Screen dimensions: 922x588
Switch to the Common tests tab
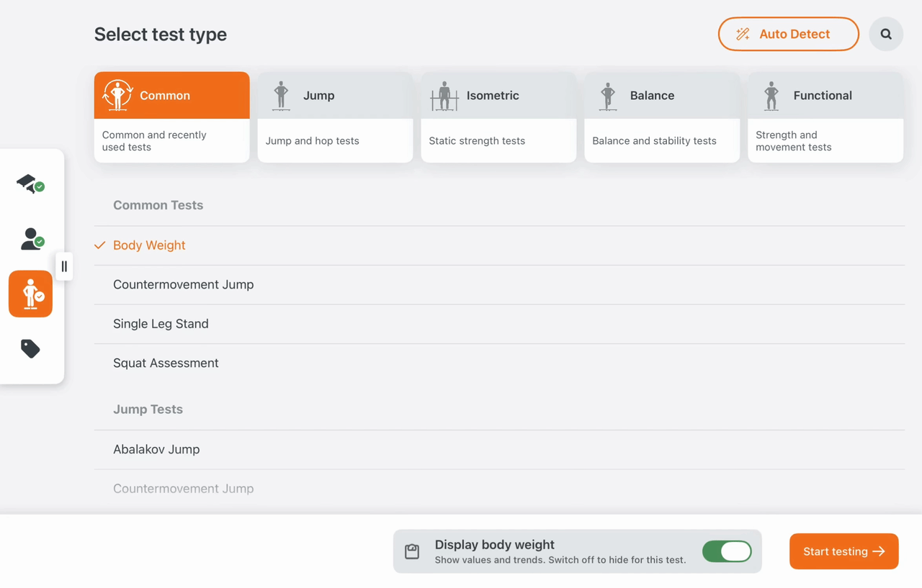click(171, 117)
